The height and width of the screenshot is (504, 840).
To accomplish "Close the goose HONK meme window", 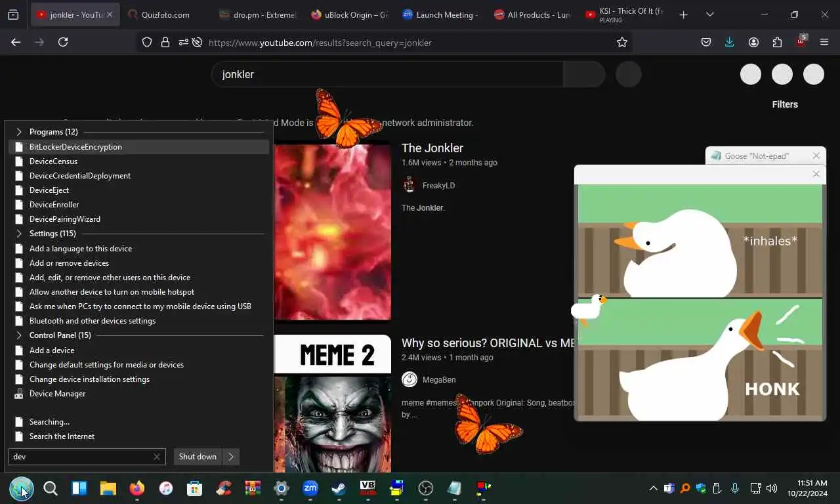I will tap(816, 174).
